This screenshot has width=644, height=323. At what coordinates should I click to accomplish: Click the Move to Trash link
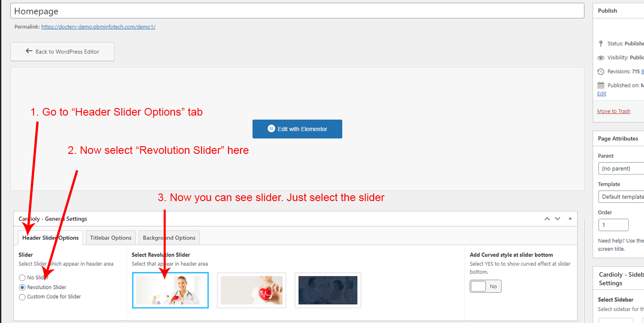613,111
